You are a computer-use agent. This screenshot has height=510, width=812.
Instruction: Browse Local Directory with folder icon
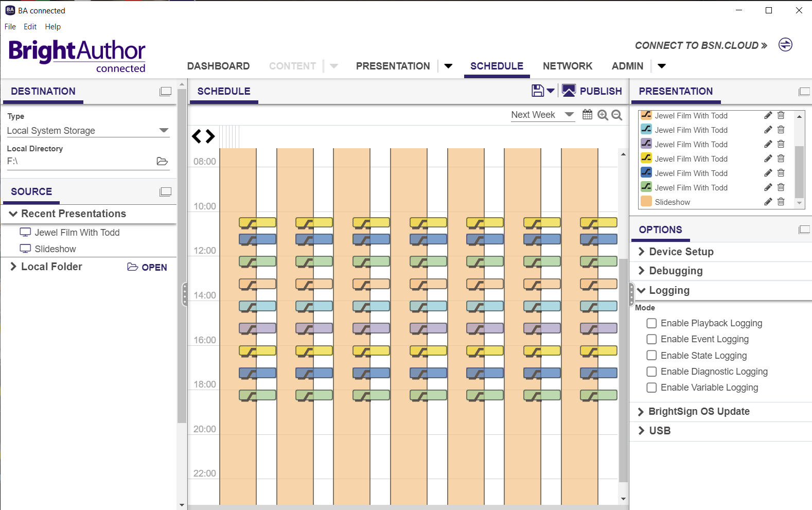click(162, 162)
